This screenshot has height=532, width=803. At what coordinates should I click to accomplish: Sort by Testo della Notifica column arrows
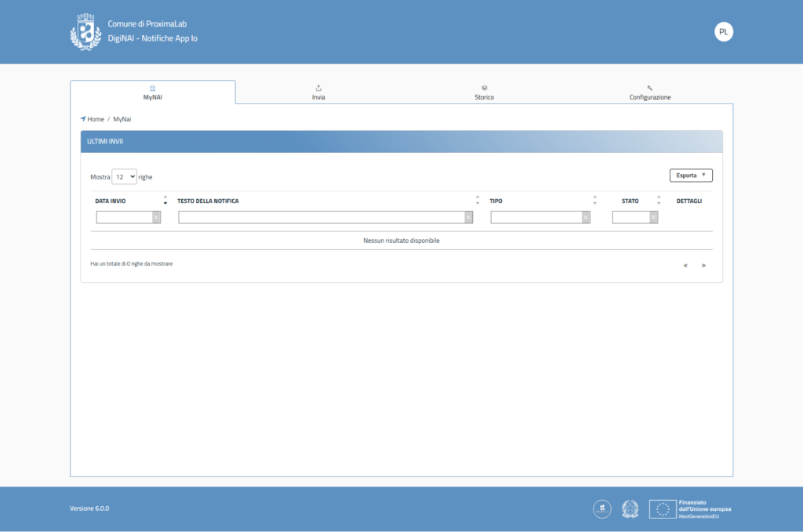click(478, 201)
